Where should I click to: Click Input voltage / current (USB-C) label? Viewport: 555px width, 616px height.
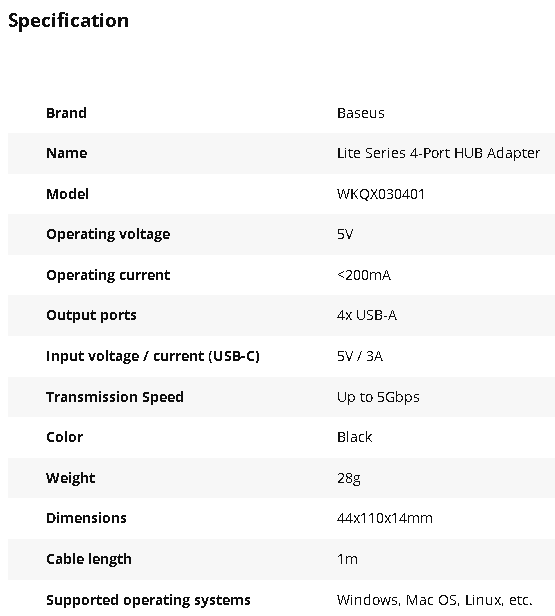(153, 356)
